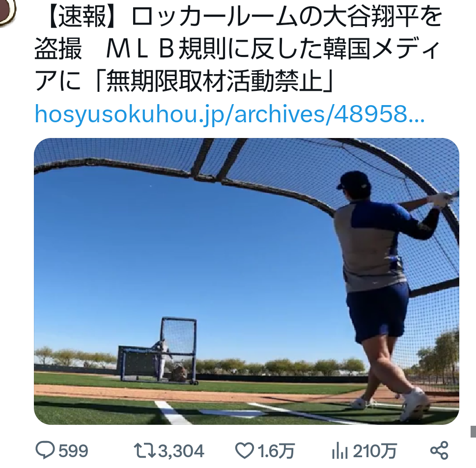This screenshot has width=476, height=468.
Task: Click the 【速報】 headline tag text
Action: (x=81, y=17)
